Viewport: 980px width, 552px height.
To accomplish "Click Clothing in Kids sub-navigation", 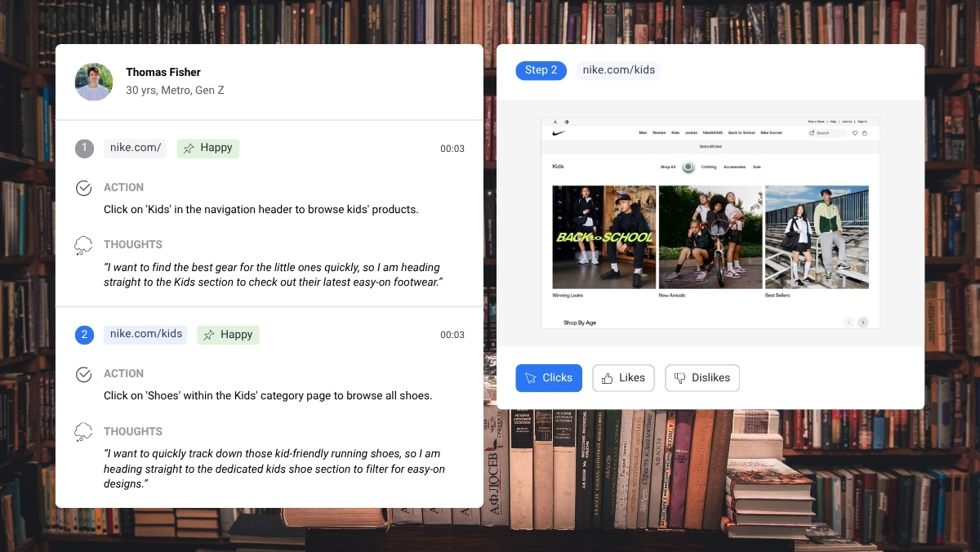I will (x=709, y=167).
